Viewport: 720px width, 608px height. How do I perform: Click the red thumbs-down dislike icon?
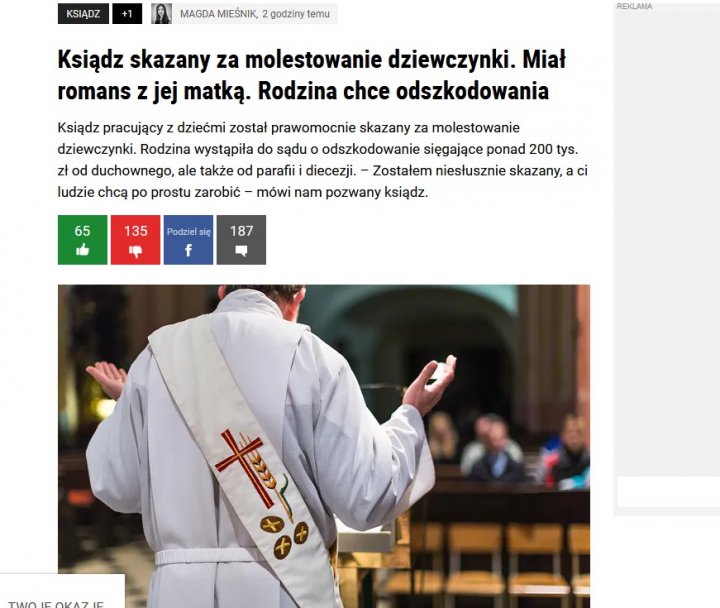[135, 251]
